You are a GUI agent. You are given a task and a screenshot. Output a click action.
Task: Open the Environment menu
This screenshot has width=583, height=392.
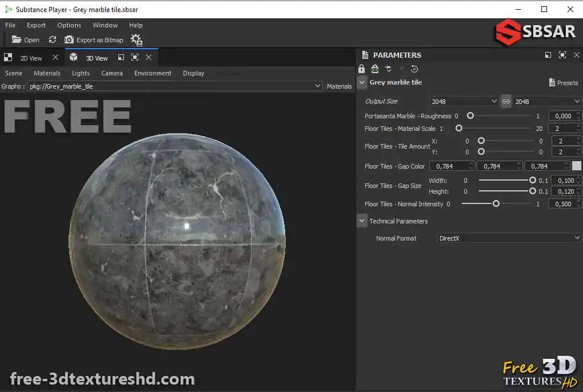tap(152, 73)
